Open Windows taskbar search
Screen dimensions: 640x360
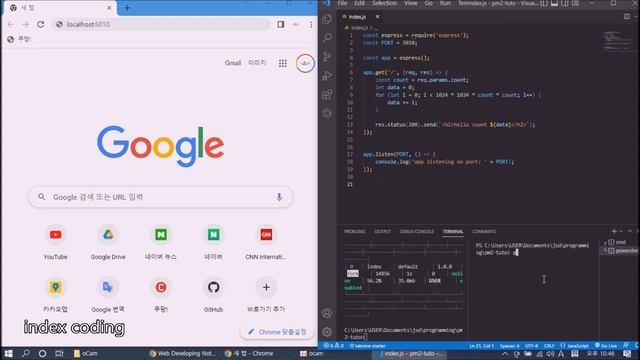pyautogui.click(x=25, y=353)
